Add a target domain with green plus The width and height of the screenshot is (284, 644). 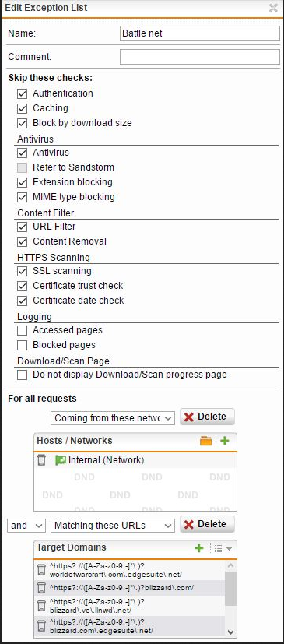199,548
